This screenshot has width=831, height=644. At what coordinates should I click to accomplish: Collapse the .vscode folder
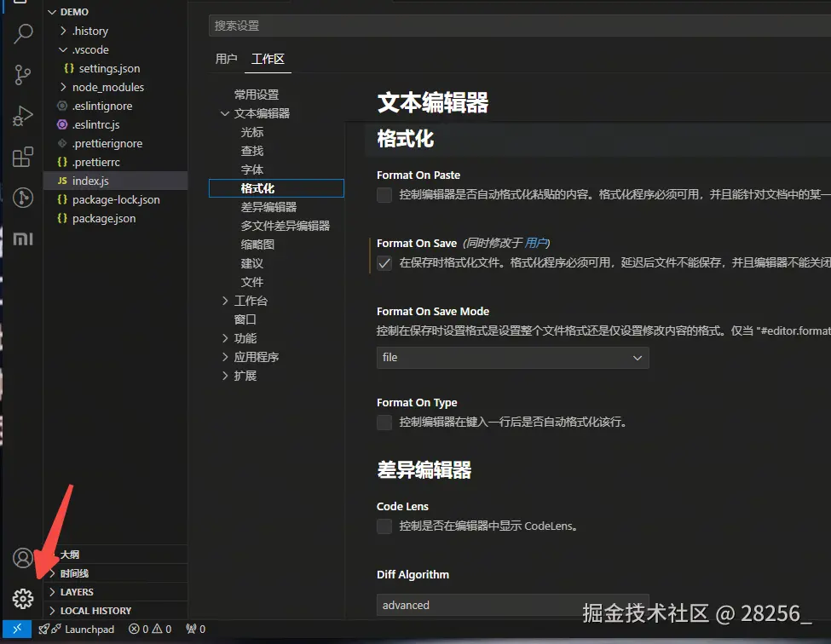click(x=63, y=49)
